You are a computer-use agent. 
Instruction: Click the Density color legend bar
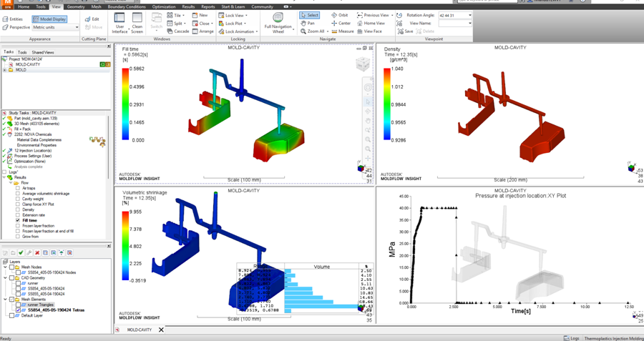coord(387,104)
